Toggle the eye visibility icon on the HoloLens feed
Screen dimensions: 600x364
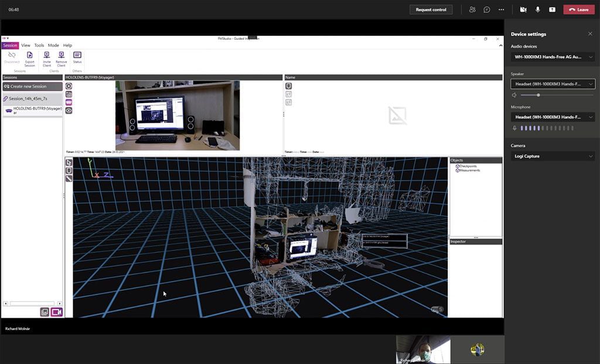coord(69,110)
